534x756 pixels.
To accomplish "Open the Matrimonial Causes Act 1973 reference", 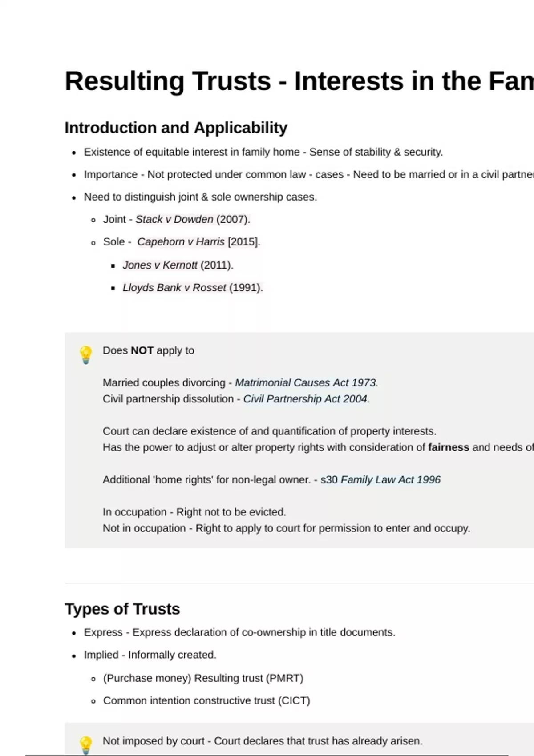I will coord(306,383).
